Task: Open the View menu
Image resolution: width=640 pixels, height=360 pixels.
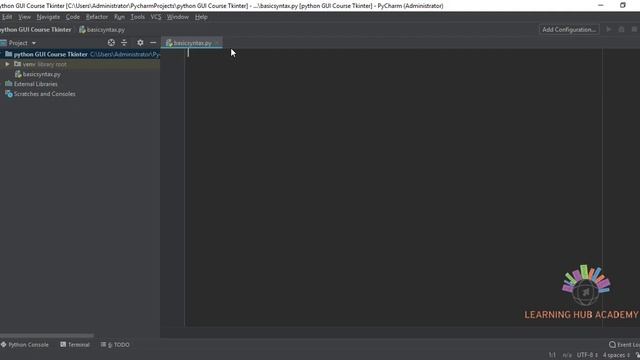Action: [24, 17]
